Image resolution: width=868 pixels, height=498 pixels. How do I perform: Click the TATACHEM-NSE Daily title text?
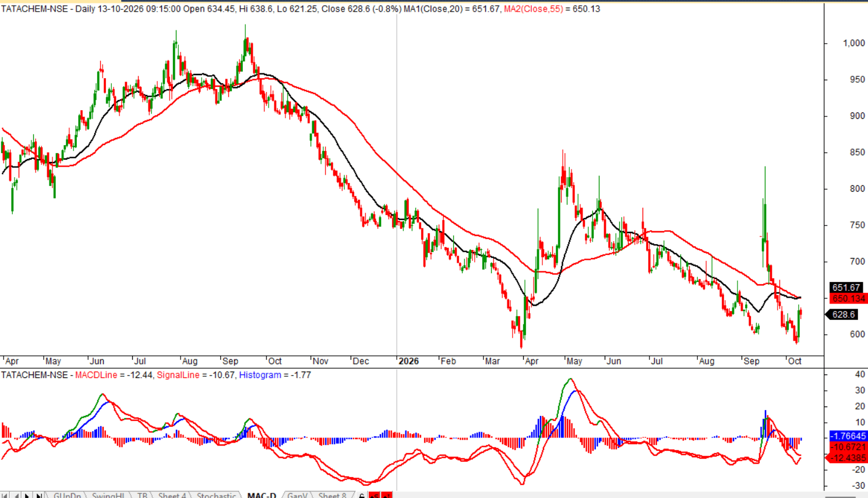[x=48, y=9]
